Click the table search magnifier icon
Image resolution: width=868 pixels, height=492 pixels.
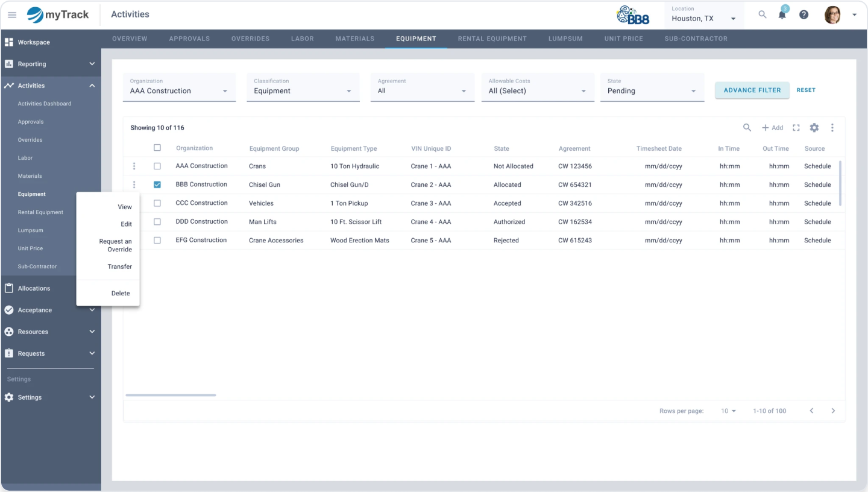point(747,128)
